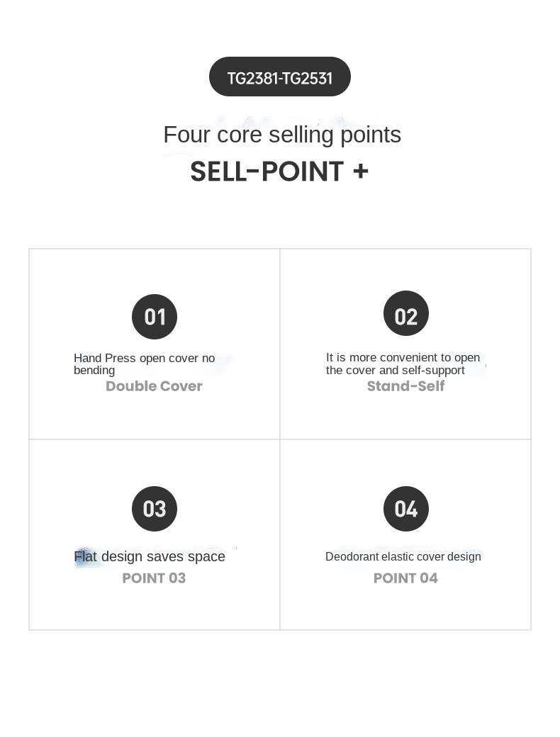This screenshot has height=737, width=560.
Task: Click "It is more convenient to open" text
Action: click(x=403, y=358)
